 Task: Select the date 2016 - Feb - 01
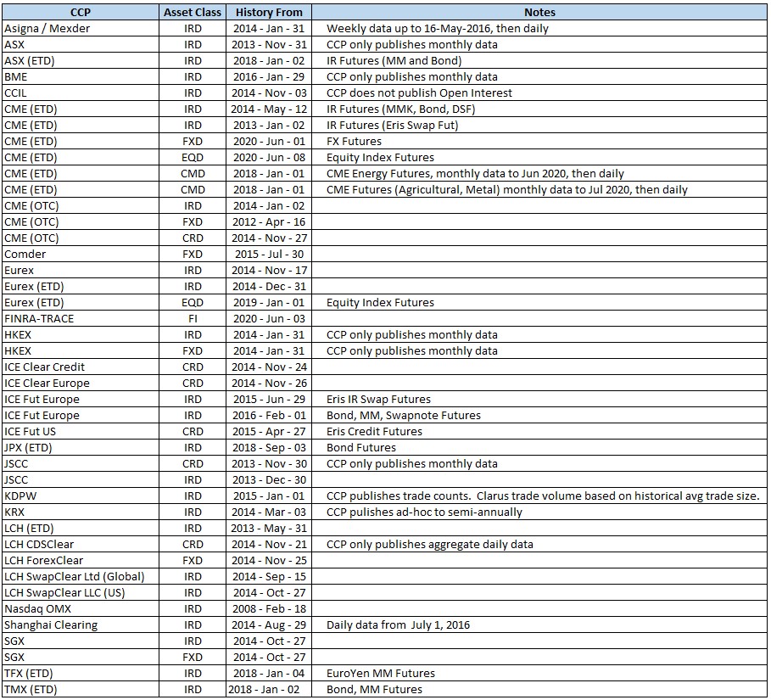[x=269, y=416]
